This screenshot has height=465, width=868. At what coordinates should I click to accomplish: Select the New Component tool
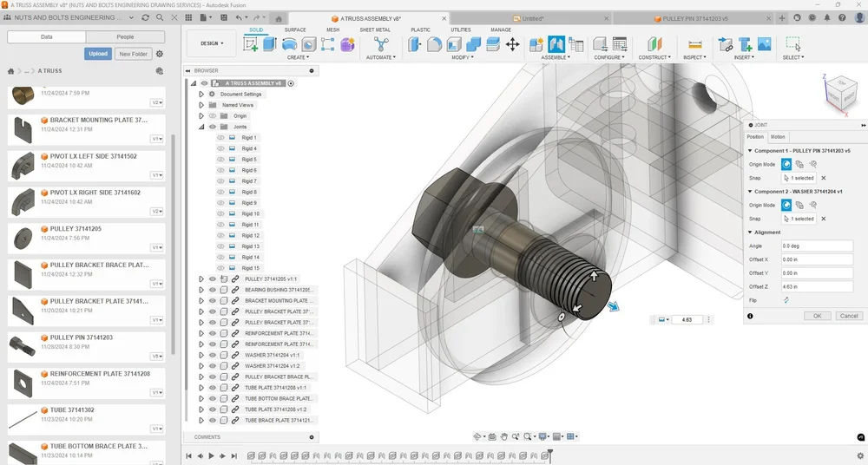(536, 44)
